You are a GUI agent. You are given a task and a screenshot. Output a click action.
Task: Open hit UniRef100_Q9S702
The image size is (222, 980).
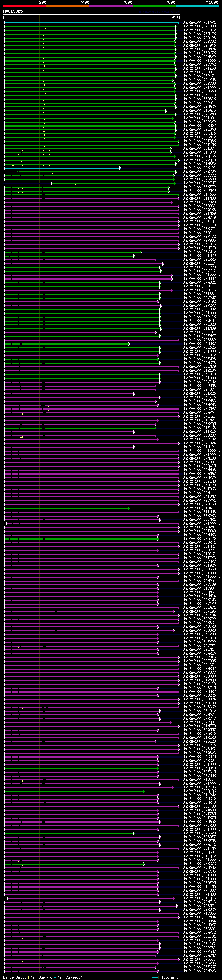pos(199,64)
